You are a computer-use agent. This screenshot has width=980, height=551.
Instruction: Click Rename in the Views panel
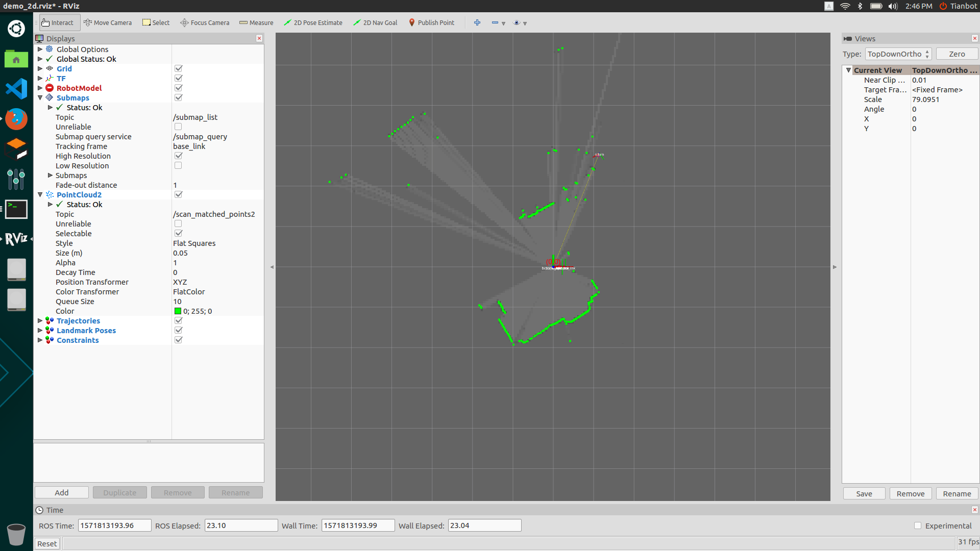[957, 493]
